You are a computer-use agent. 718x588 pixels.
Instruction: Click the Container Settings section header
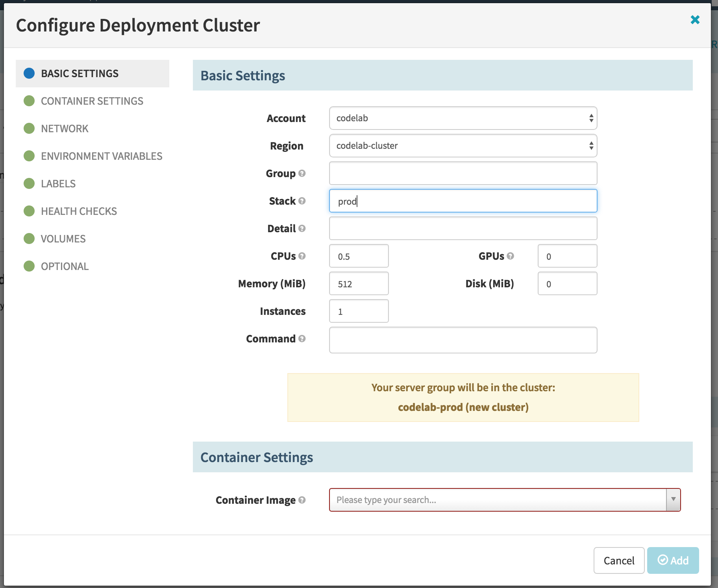[x=443, y=457]
